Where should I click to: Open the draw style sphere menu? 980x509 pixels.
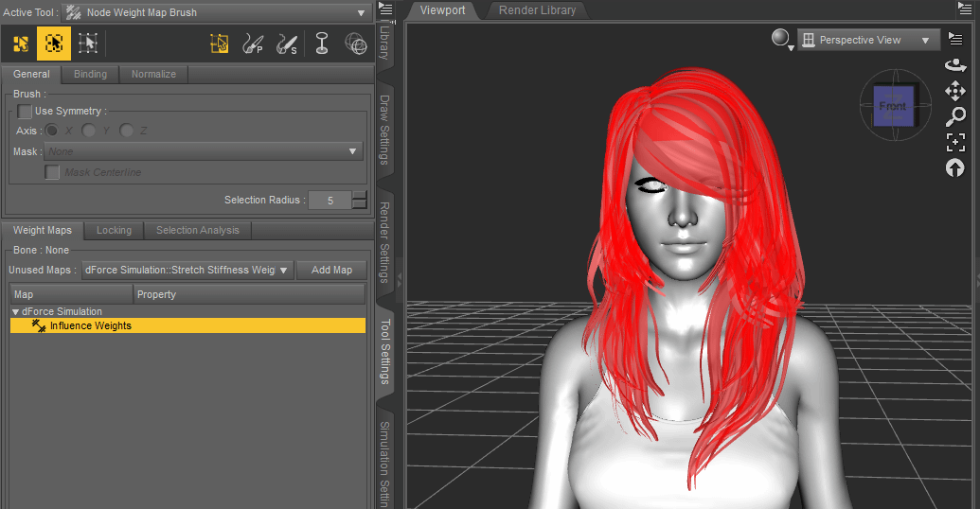click(782, 39)
